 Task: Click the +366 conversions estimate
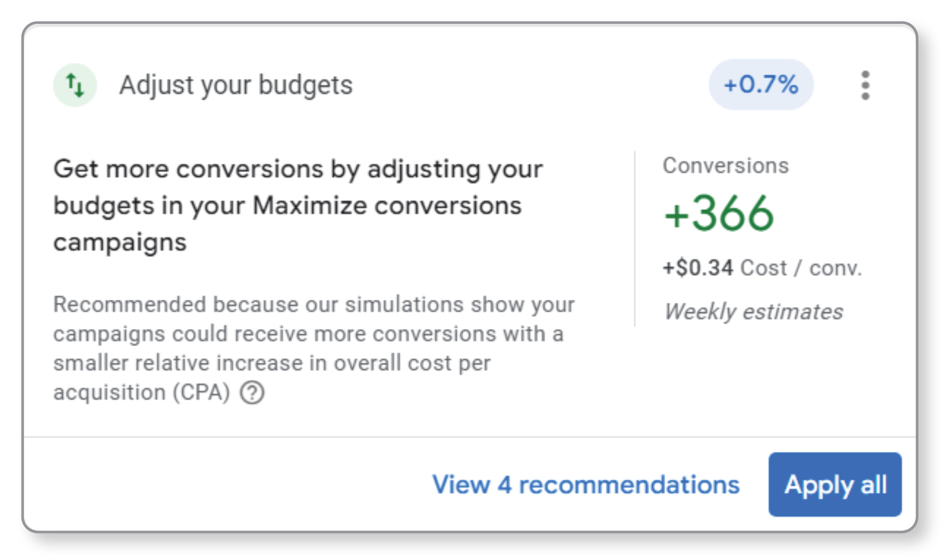719,213
